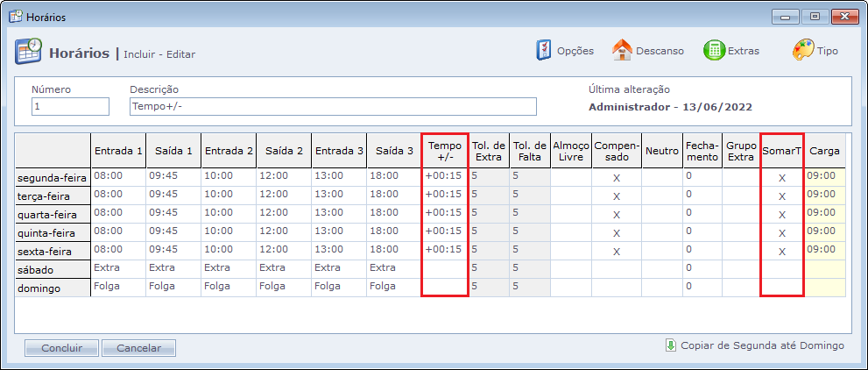
Task: Select the domingo row header
Action: click(x=53, y=288)
